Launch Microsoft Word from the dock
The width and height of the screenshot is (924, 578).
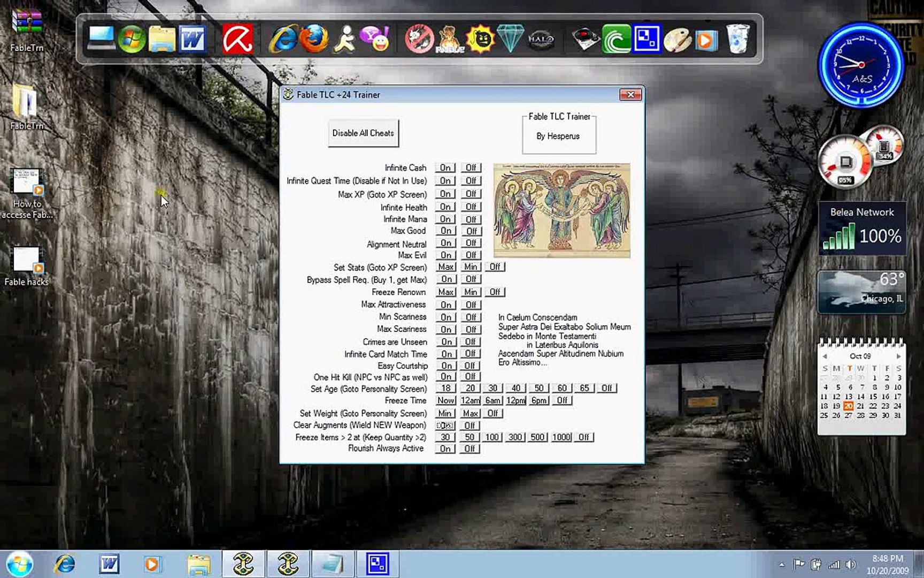192,39
